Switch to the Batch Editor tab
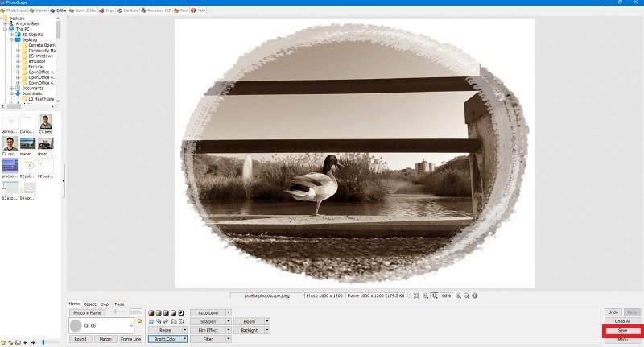 pos(83,10)
